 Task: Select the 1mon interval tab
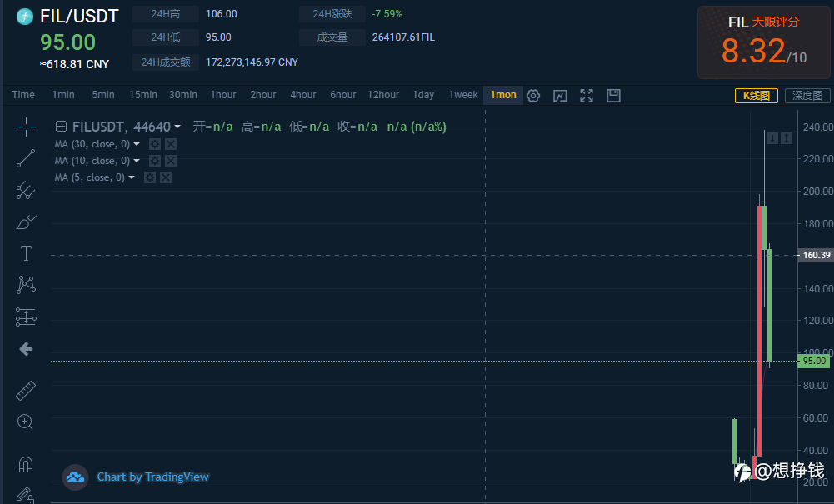503,95
